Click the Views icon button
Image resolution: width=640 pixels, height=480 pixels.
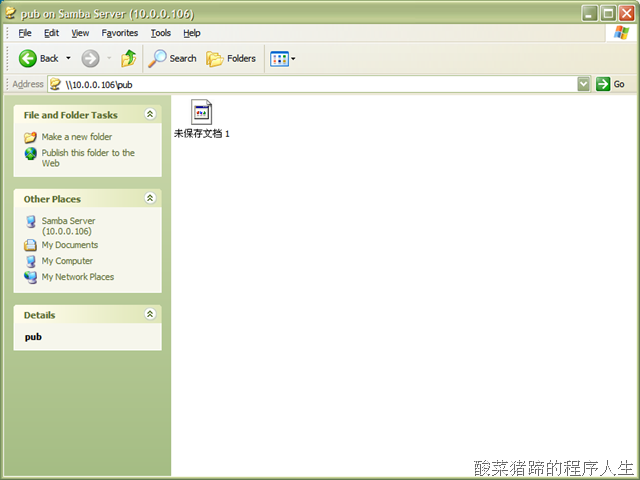click(x=279, y=59)
